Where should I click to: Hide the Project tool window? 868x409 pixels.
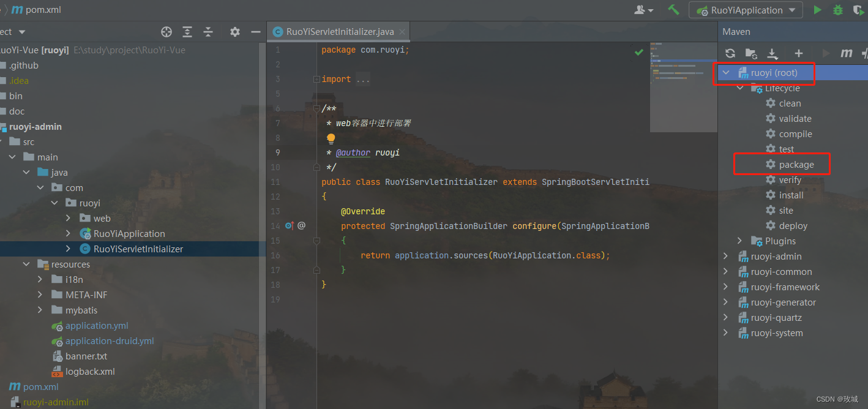256,32
